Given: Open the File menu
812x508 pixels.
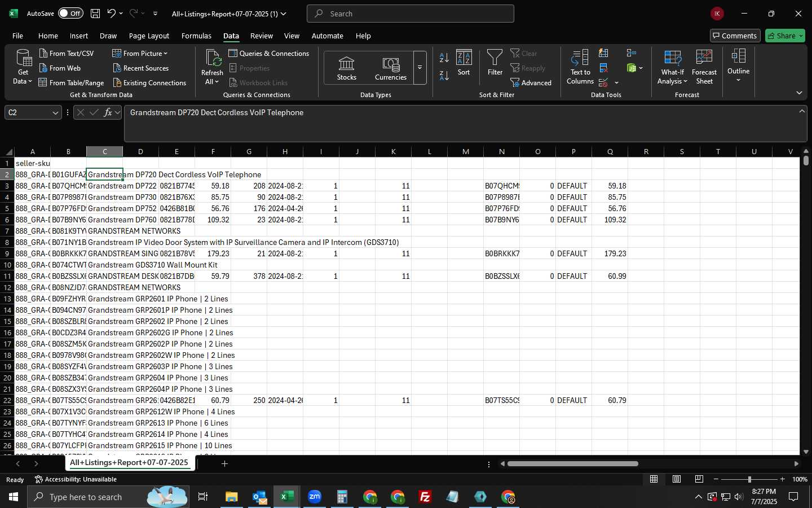Looking at the screenshot, I should coord(17,36).
